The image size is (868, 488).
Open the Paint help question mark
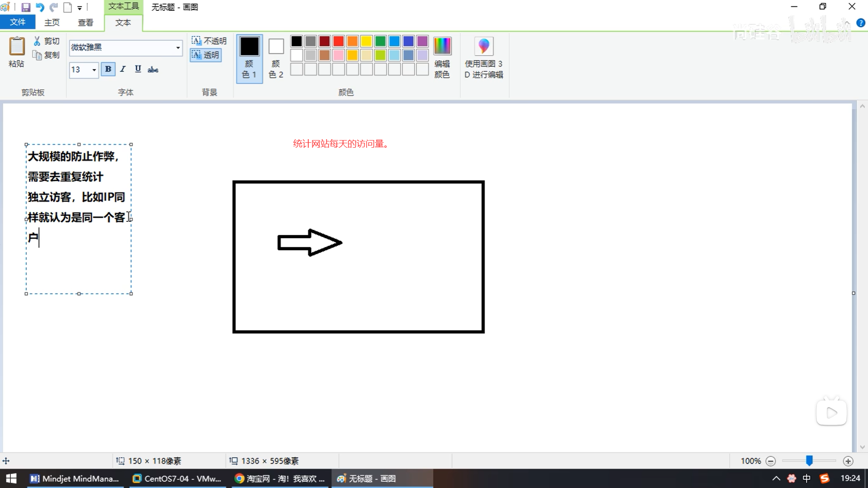(x=861, y=23)
